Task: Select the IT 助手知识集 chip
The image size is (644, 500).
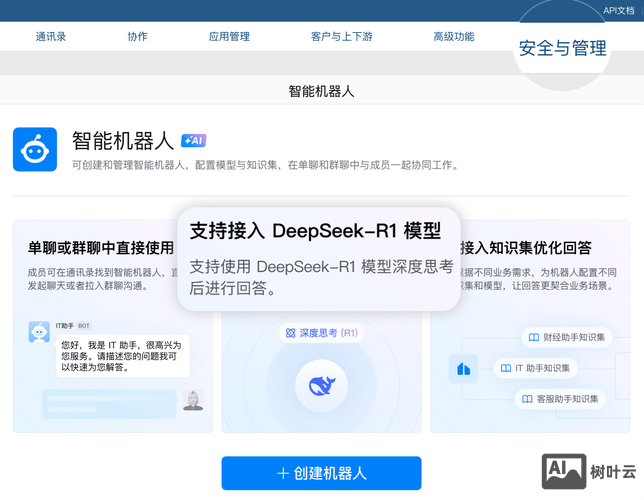Action: (536, 368)
